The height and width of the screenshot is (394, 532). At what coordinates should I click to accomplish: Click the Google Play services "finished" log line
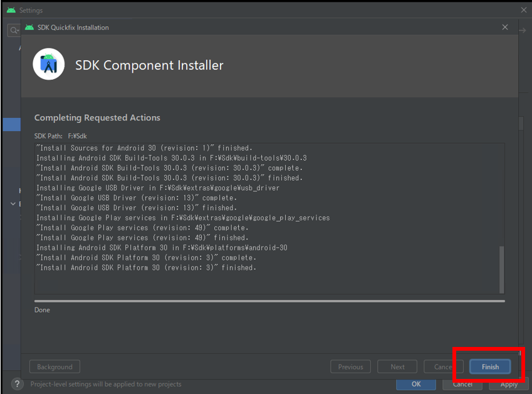point(142,238)
